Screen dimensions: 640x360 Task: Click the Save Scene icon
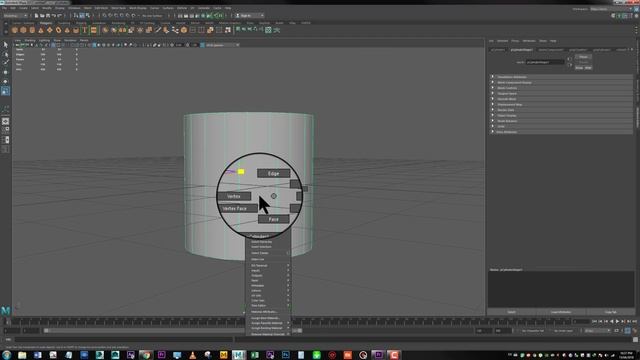[48, 16]
